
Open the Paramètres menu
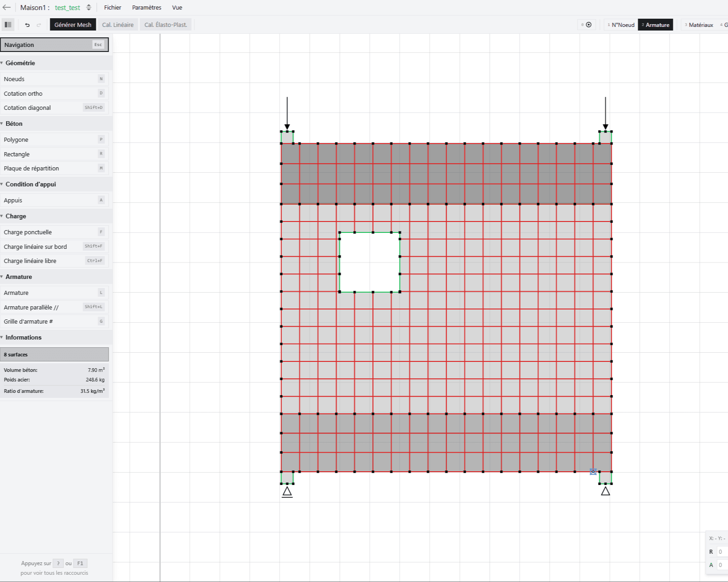tap(146, 7)
